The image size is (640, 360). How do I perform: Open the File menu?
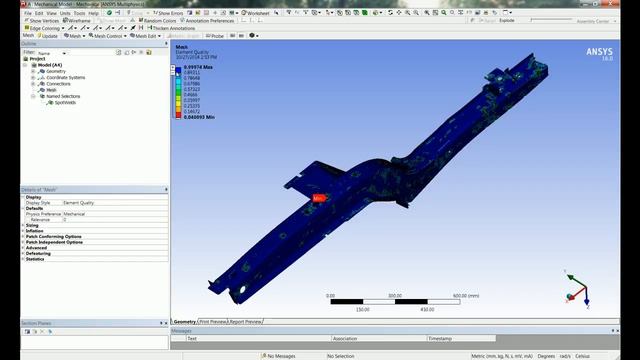click(28, 13)
